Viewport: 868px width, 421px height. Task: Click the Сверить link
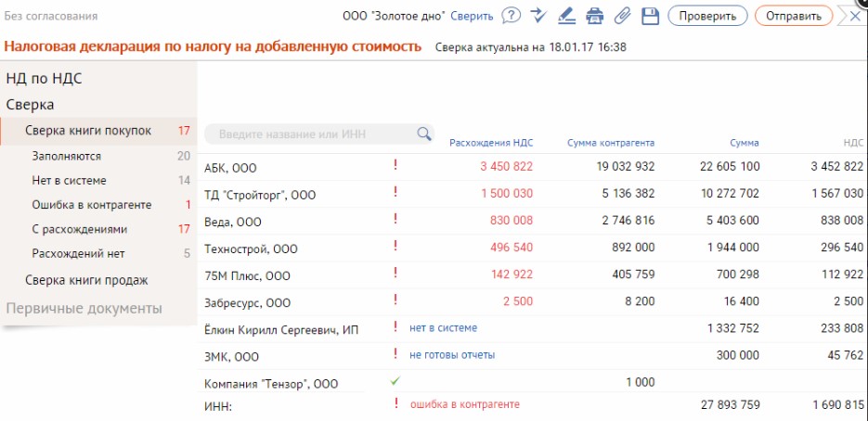point(472,16)
